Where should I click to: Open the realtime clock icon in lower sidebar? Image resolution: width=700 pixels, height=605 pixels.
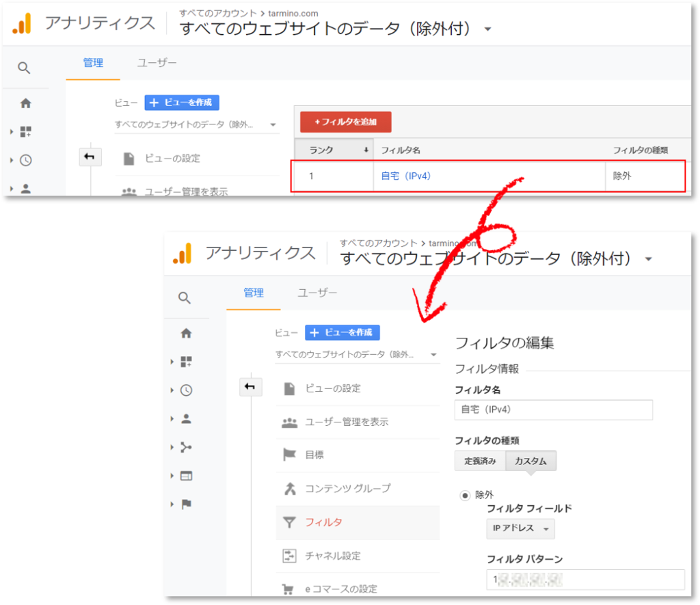pos(186,390)
